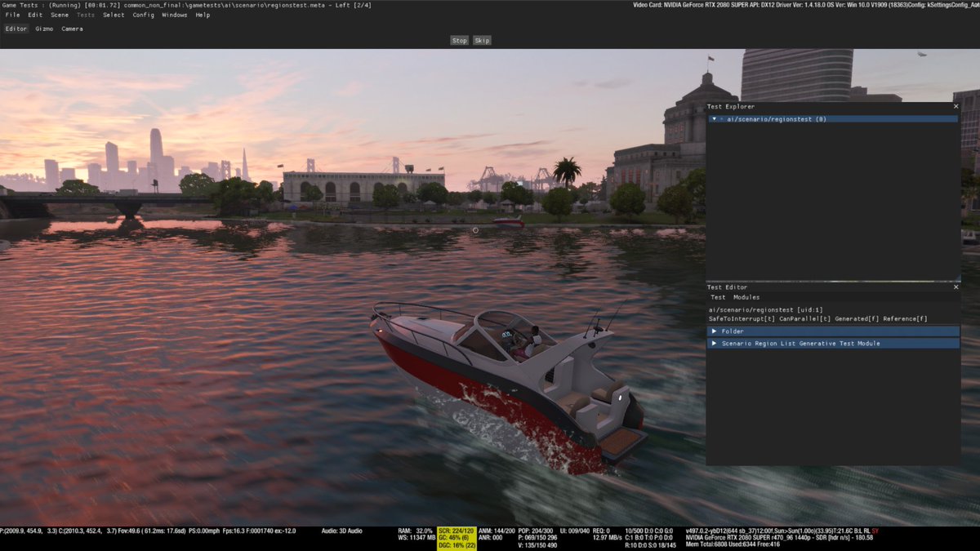Click the RAM: 32.0% status entry
The height and width of the screenshot is (551, 980).
(x=416, y=531)
